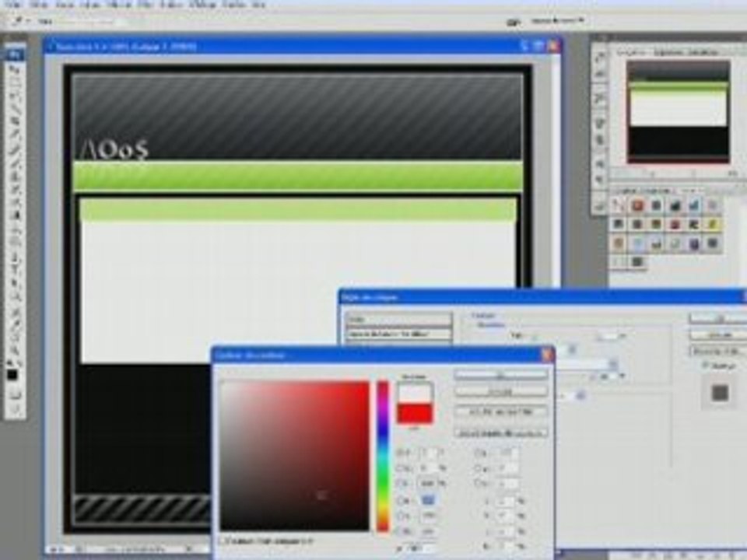Switch to the Info tab
This screenshot has height=560, width=747.
(703, 52)
